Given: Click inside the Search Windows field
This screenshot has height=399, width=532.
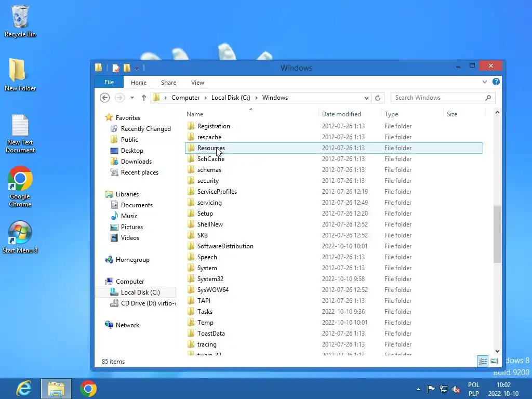Looking at the screenshot, I should pos(437,98).
